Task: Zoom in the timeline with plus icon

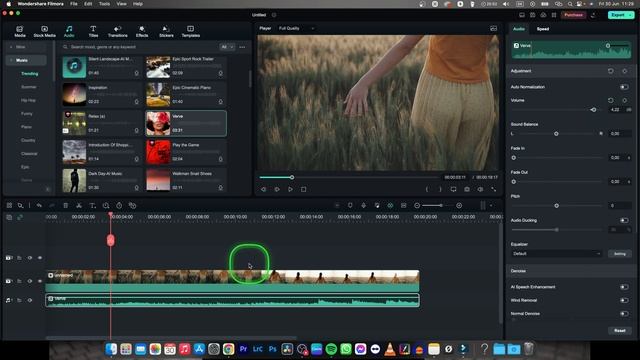Action: pyautogui.click(x=459, y=205)
